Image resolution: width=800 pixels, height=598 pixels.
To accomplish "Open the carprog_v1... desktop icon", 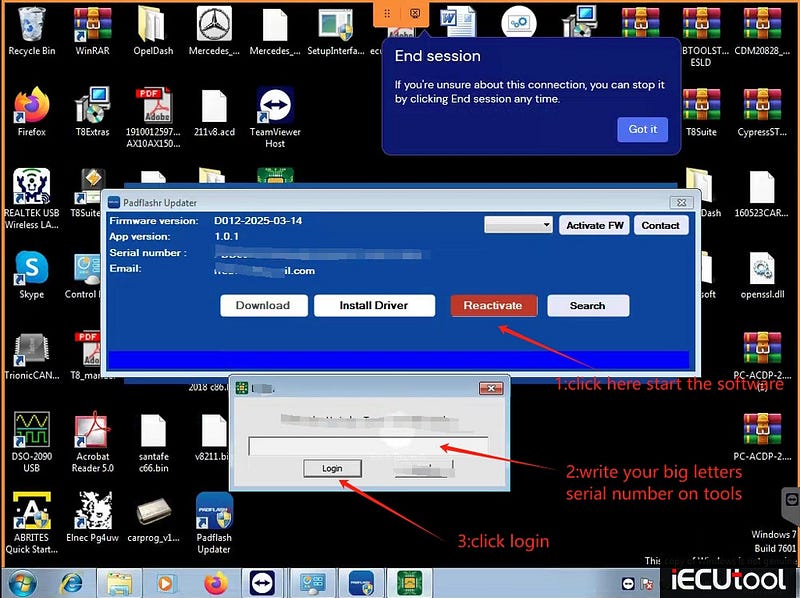I will pos(153,517).
